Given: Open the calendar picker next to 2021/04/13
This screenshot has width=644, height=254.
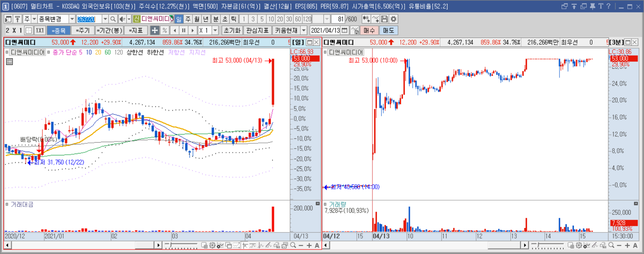Looking at the screenshot, I should (344, 30).
